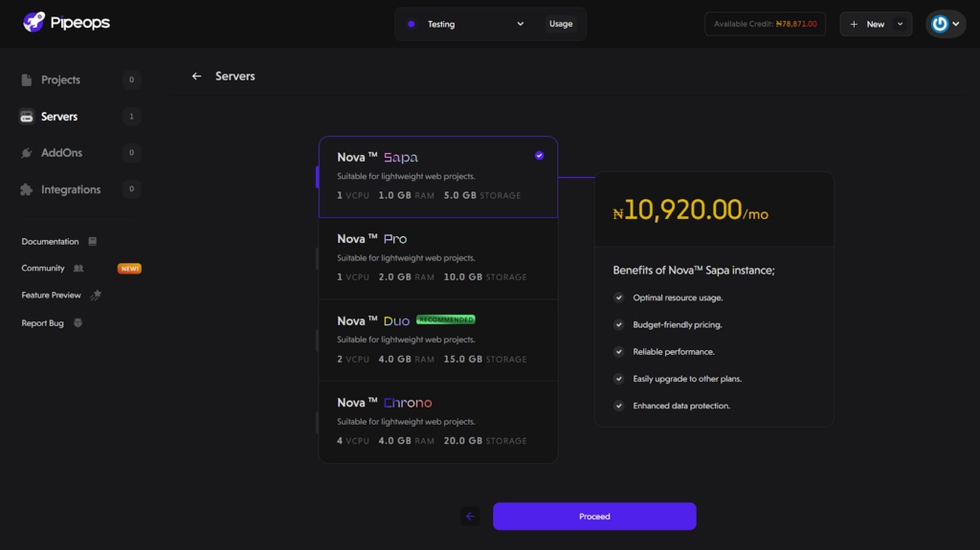980x550 pixels.
Task: Select the Nova Pro server plan
Action: point(437,257)
